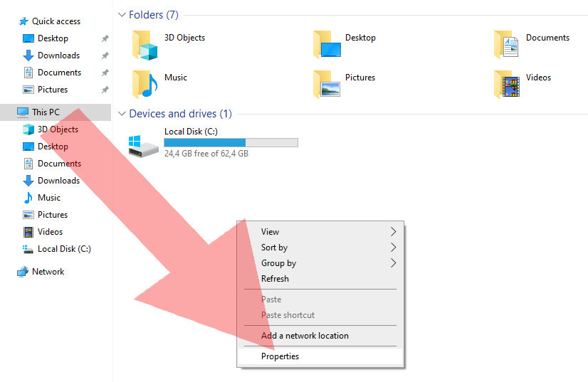Open the 3D Objects folder icon

pyautogui.click(x=145, y=46)
